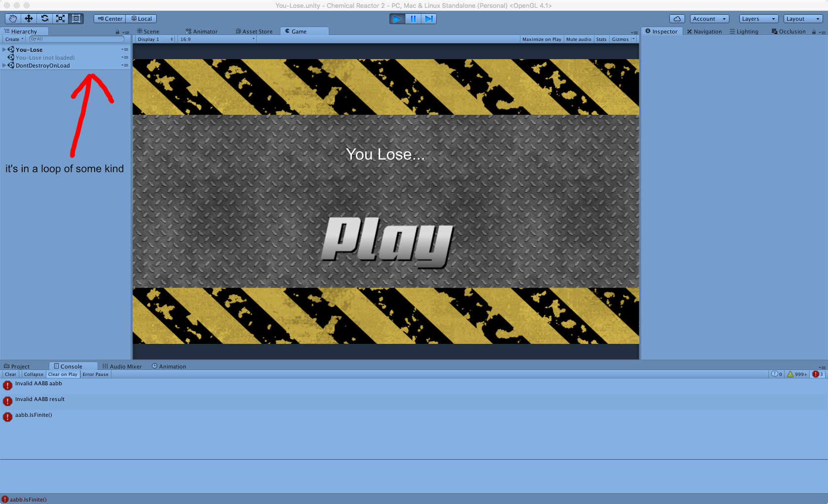
Task: Select the You-Lose (not loaded) scene row
Action: pos(65,58)
